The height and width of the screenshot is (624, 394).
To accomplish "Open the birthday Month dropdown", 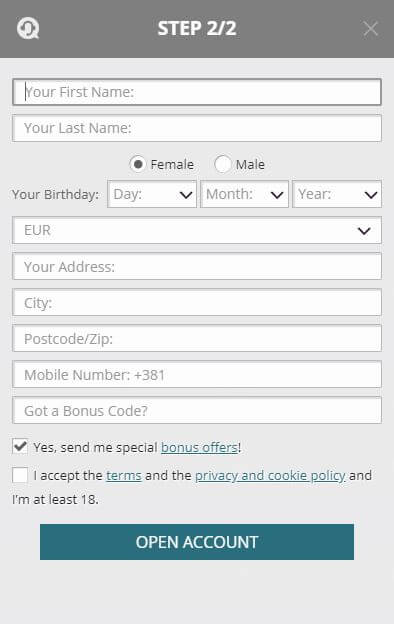I will 244,194.
